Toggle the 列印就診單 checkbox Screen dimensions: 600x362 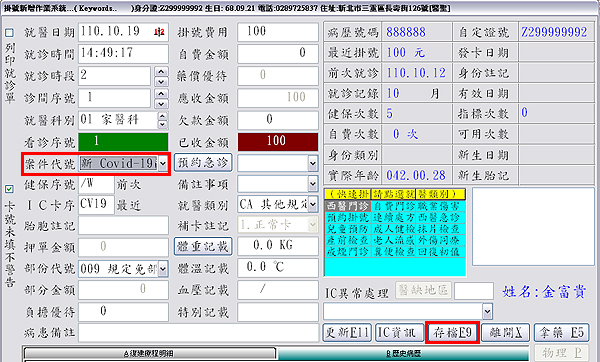(x=9, y=33)
